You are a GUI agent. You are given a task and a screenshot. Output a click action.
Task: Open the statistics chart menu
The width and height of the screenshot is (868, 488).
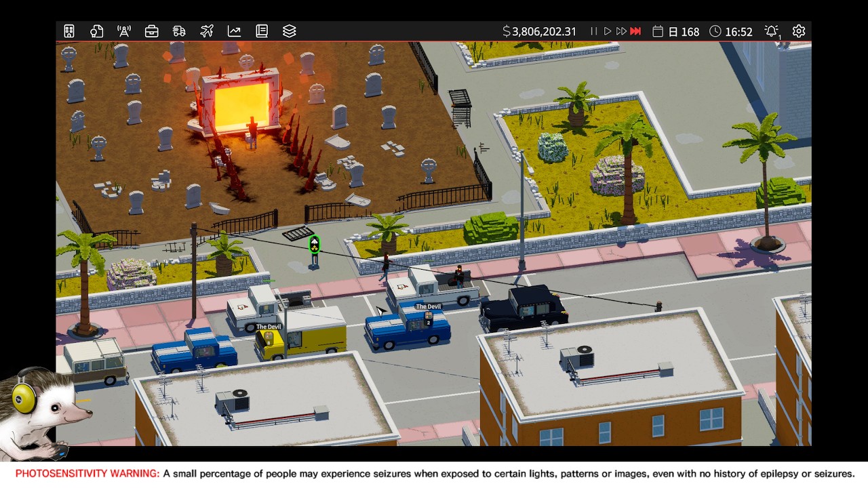pos(234,31)
